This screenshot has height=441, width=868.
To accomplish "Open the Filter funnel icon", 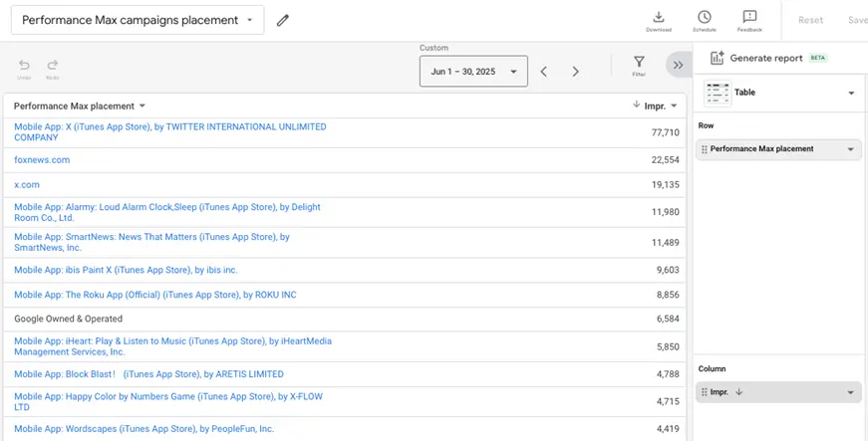I will (639, 65).
